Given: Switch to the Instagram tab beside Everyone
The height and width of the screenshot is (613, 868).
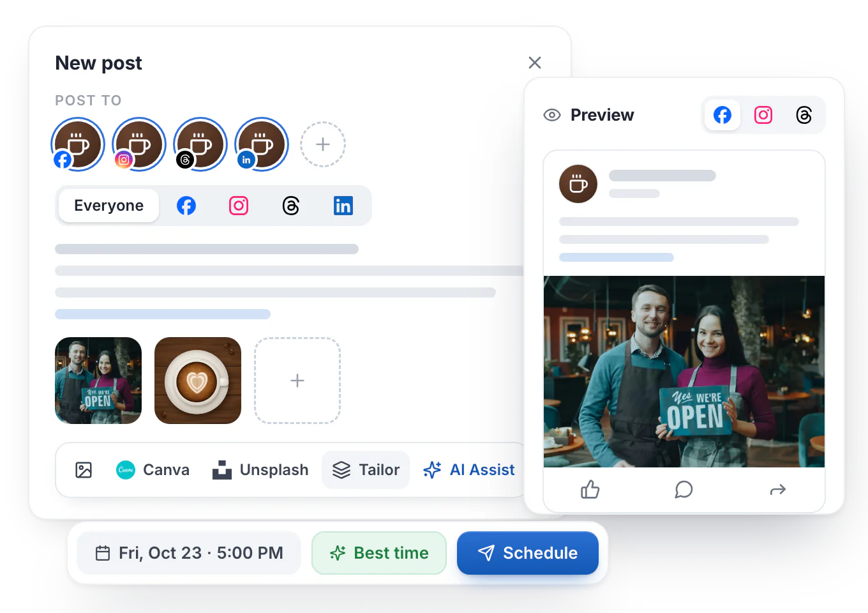Looking at the screenshot, I should point(239,206).
